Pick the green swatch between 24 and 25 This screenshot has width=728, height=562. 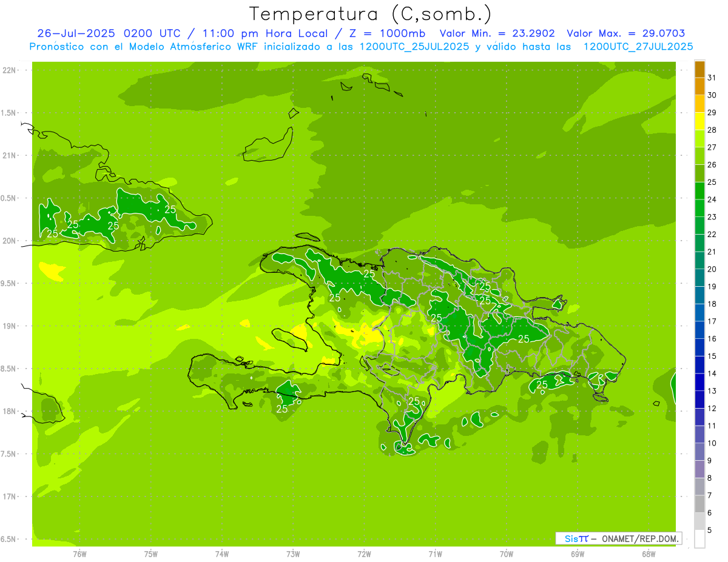(x=699, y=191)
